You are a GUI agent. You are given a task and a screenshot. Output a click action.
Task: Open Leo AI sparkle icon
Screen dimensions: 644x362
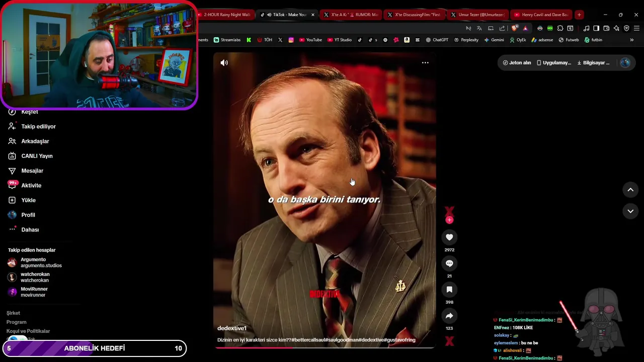616,28
